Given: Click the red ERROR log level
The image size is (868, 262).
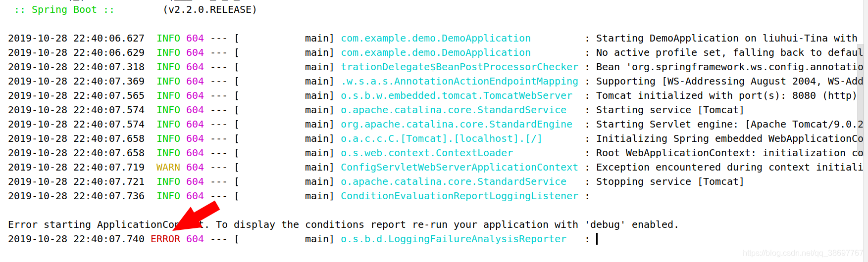Looking at the screenshot, I should (x=165, y=239).
